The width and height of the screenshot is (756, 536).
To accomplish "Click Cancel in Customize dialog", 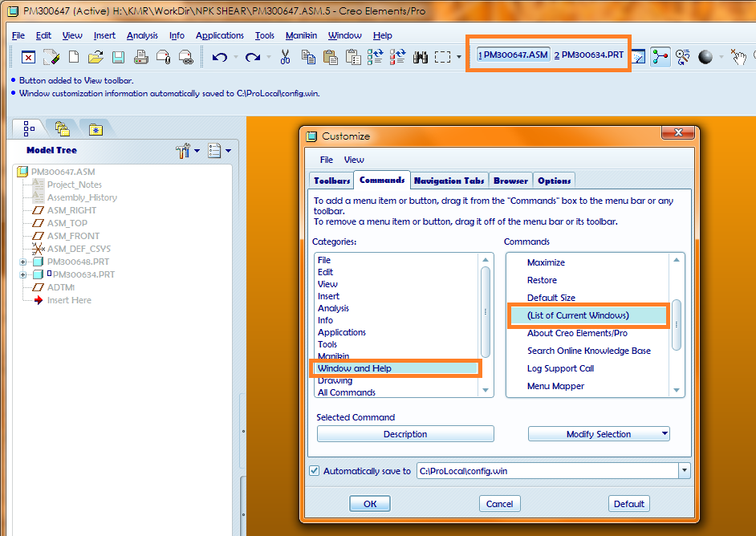I will (499, 504).
